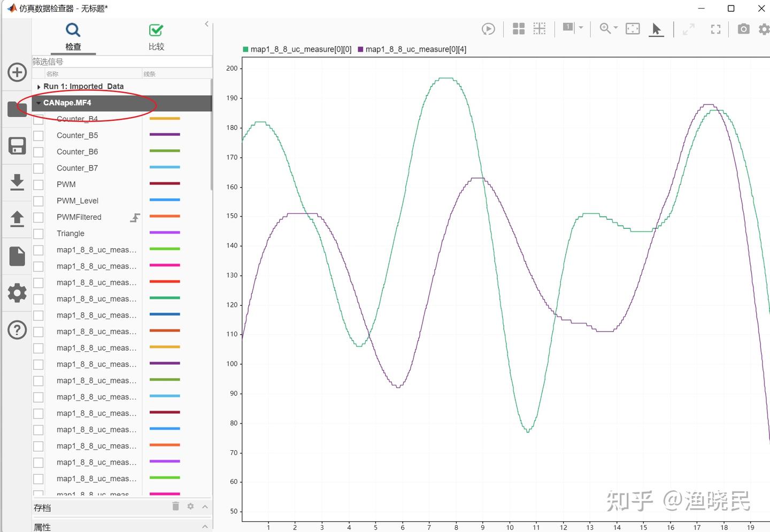Image resolution: width=770 pixels, height=532 pixels.
Task: Click the export data icon in sidebar
Action: (17, 219)
